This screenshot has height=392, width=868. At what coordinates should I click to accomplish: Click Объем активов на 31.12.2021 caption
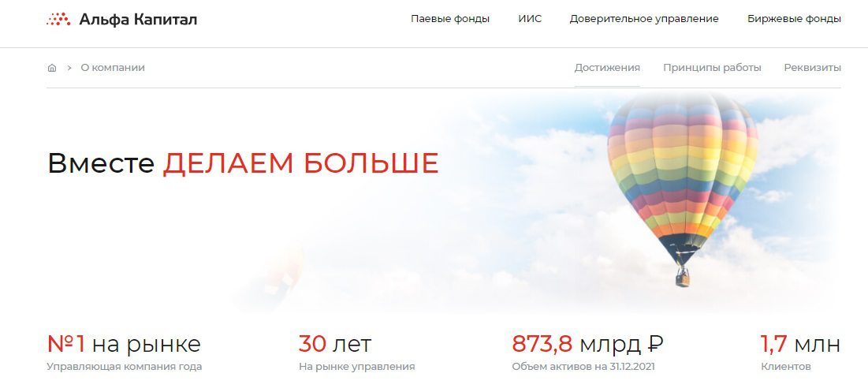pyautogui.click(x=583, y=367)
